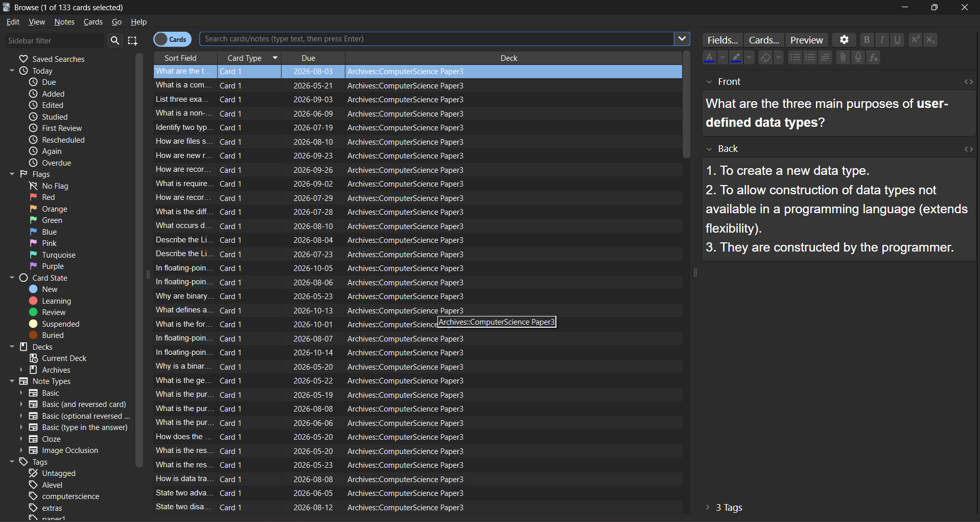Activate the sidebar selection tool icon
Screen dimensions: 980x522
[x=133, y=40]
